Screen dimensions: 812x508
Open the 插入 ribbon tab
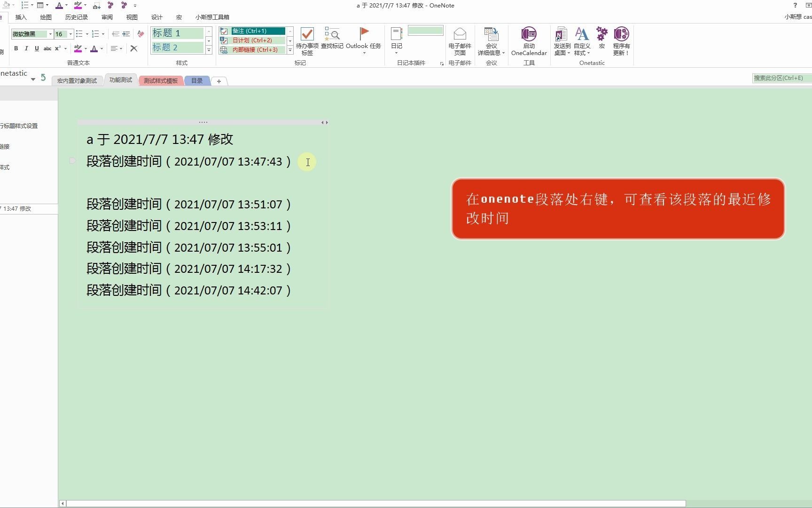21,17
